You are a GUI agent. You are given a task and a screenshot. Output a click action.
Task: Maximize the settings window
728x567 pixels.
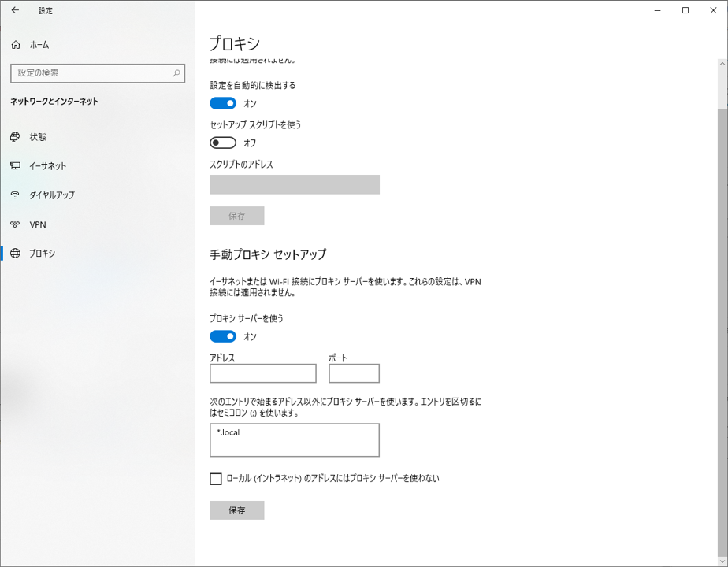pos(685,10)
